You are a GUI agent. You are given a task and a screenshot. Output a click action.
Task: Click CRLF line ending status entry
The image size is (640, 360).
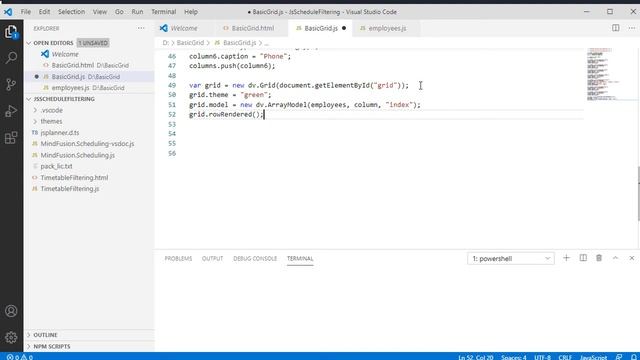(x=565, y=357)
